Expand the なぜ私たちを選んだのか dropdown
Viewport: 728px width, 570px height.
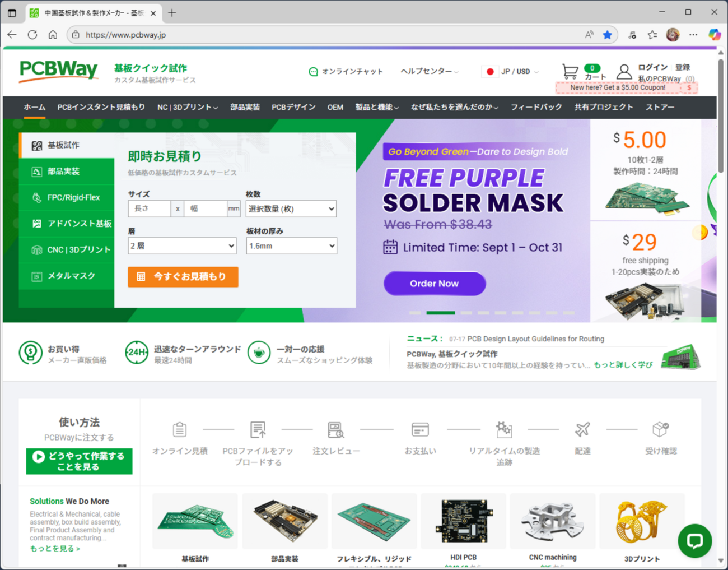pyautogui.click(x=455, y=107)
